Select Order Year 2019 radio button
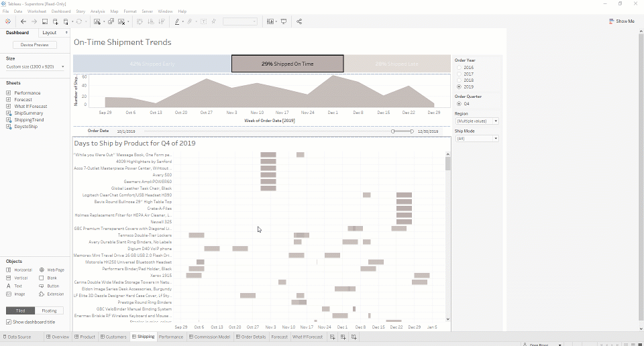 (459, 87)
